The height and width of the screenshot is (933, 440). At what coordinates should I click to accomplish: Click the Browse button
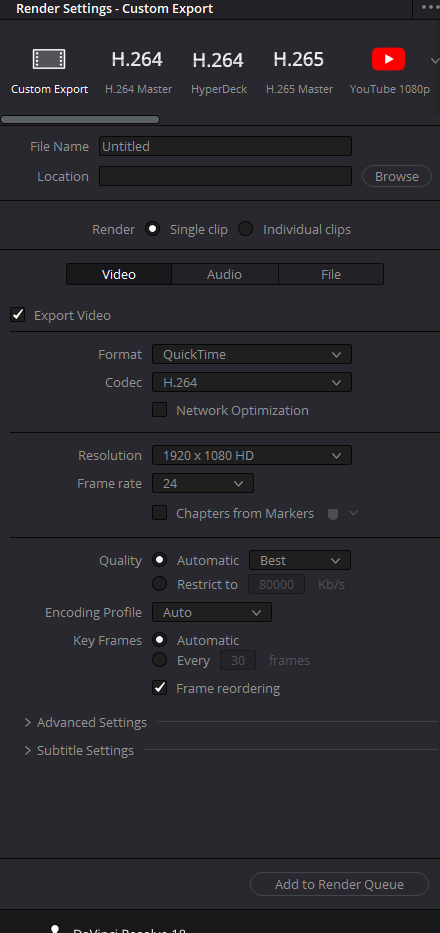coord(397,176)
